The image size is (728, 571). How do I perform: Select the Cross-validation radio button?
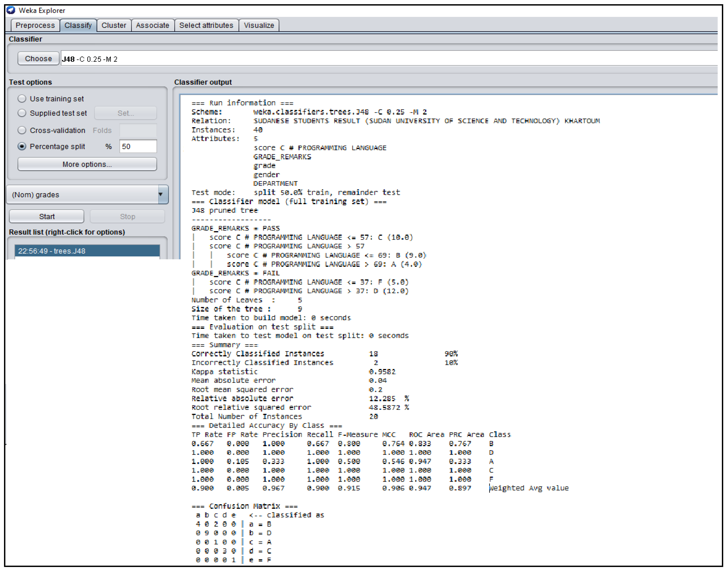[22, 130]
